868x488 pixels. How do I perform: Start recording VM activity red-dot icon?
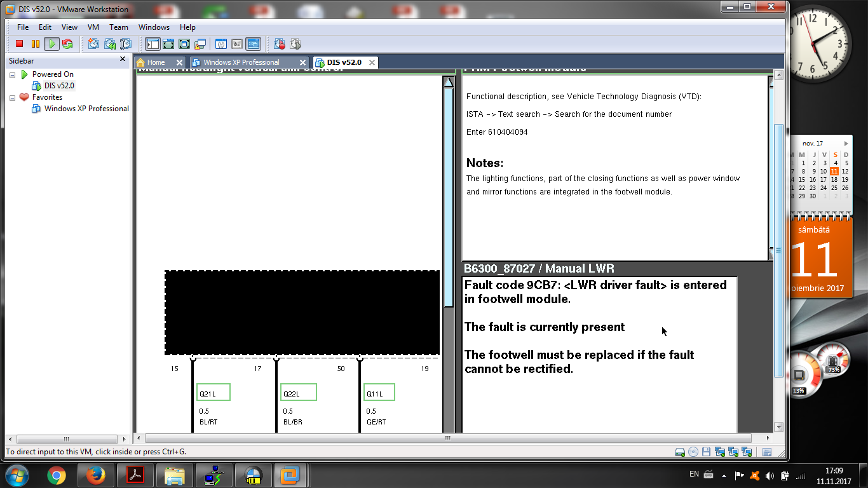click(280, 44)
